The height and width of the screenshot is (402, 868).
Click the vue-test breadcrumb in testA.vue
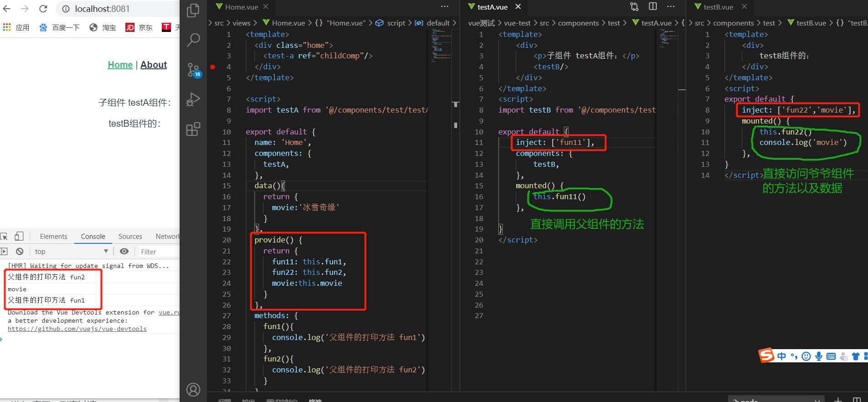517,23
